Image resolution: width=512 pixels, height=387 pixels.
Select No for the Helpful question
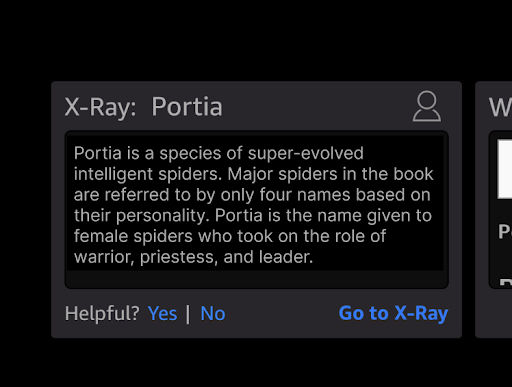point(213,313)
